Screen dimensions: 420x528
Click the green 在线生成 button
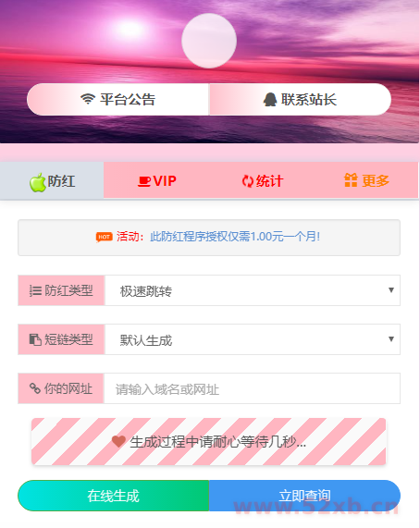(x=114, y=496)
